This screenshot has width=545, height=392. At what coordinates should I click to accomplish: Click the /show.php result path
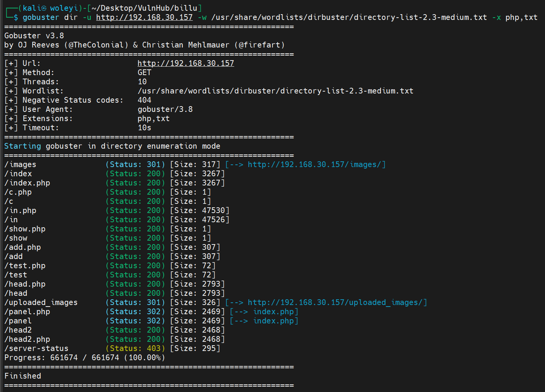tap(25, 229)
